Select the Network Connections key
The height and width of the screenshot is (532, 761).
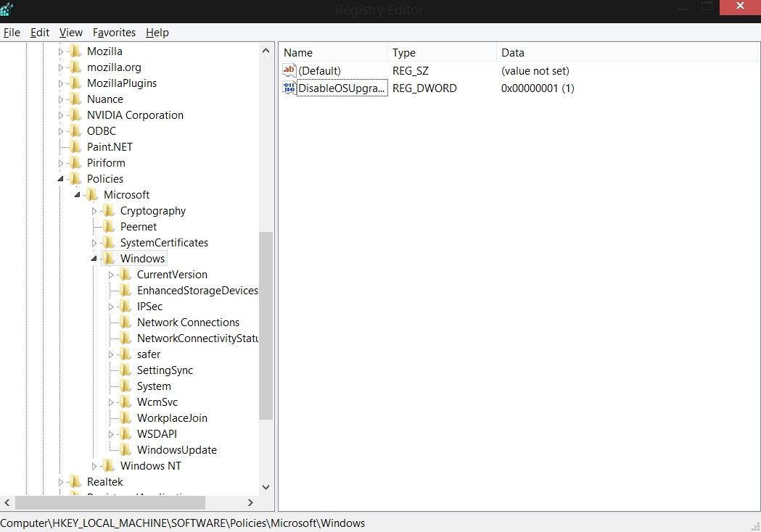click(188, 323)
